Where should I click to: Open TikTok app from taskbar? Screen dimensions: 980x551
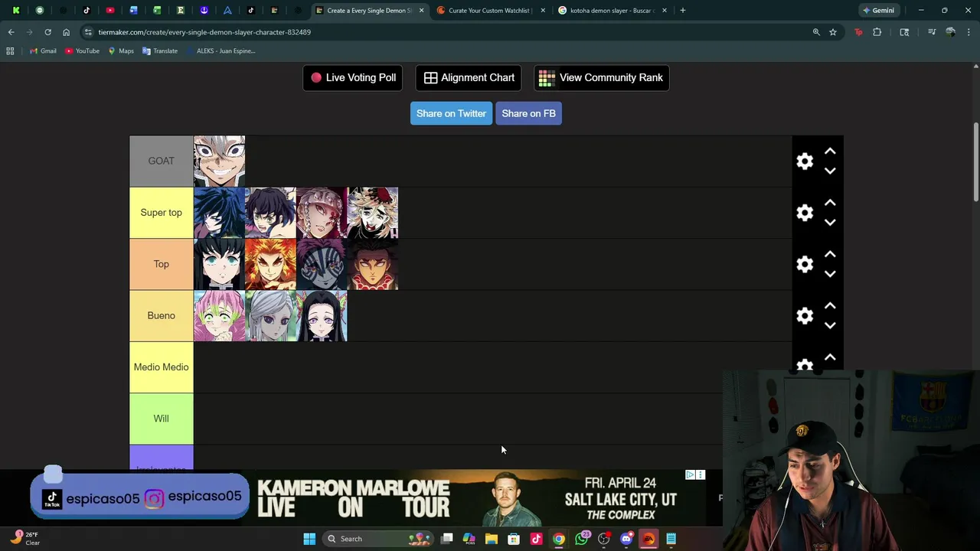536,539
